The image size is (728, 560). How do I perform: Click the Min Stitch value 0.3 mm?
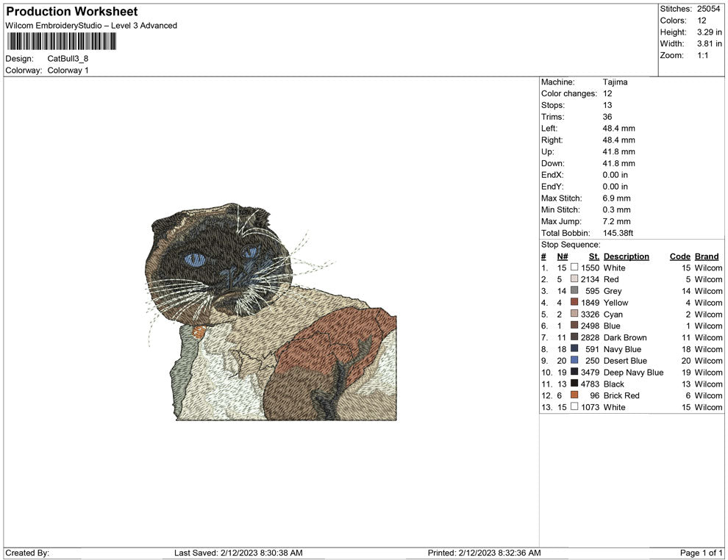coord(616,209)
